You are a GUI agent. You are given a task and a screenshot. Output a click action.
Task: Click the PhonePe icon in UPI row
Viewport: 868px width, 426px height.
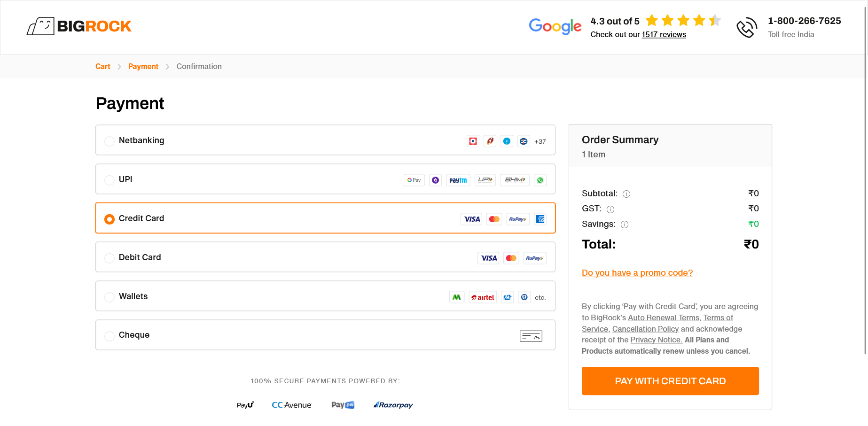click(x=436, y=180)
